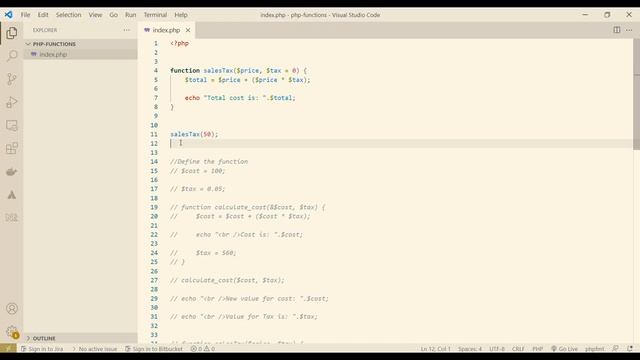Split the editor to the right
Screen dimensions: 640x360
617,30
